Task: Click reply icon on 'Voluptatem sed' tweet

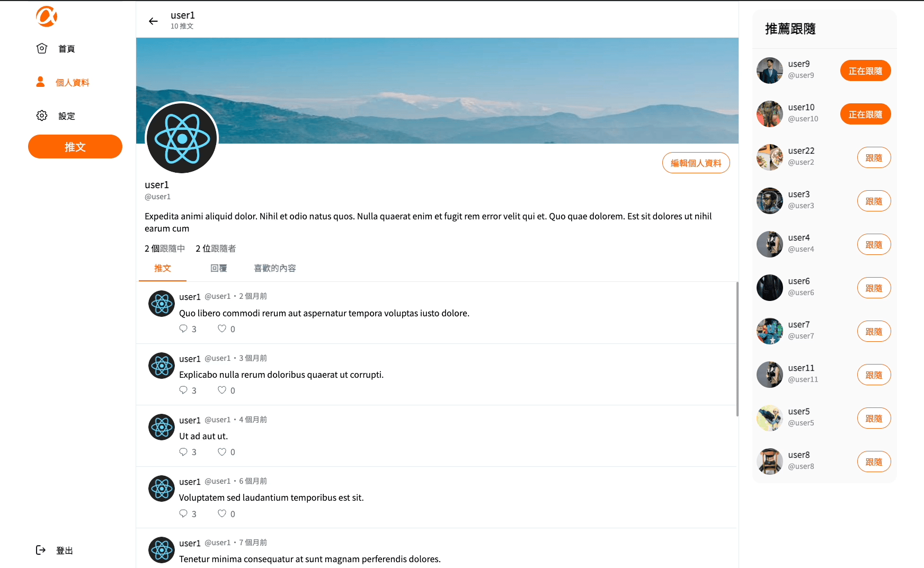Action: tap(183, 513)
